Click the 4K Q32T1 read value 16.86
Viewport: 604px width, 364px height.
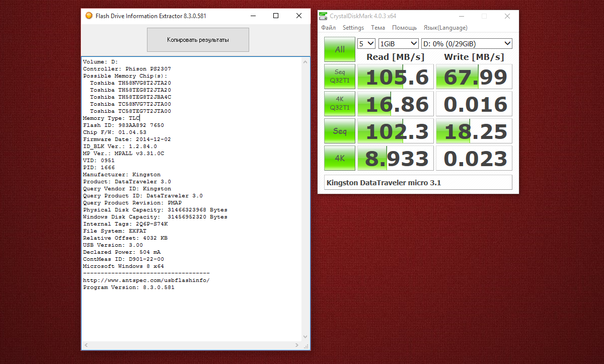click(x=395, y=104)
